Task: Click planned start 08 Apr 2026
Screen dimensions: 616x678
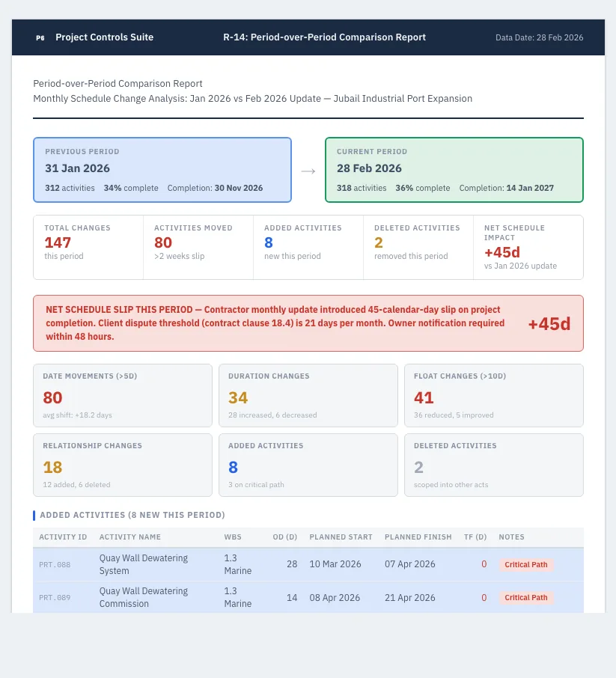Action: (335, 598)
